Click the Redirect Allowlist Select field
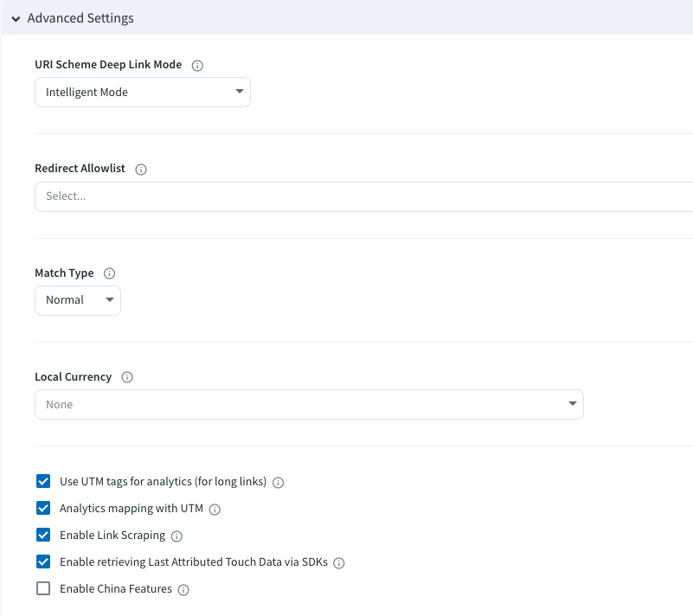This screenshot has height=616, width=693. (363, 196)
